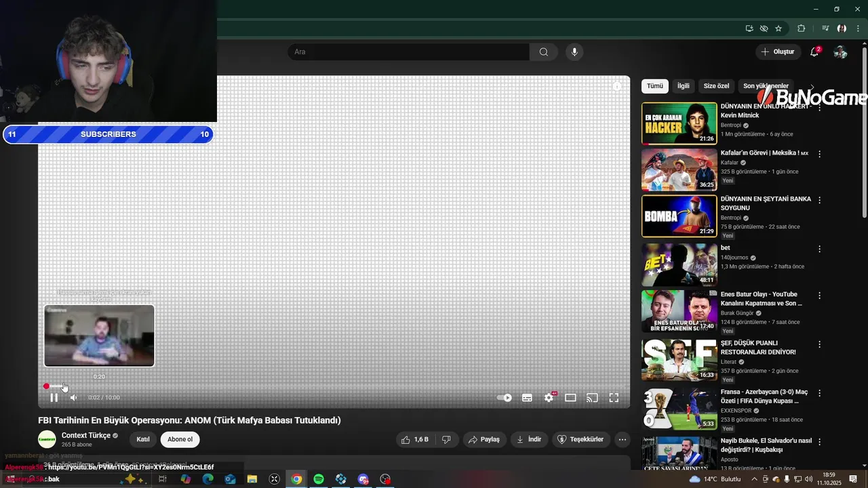Open Task View in the taskbar
The width and height of the screenshot is (868, 488).
click(x=163, y=479)
